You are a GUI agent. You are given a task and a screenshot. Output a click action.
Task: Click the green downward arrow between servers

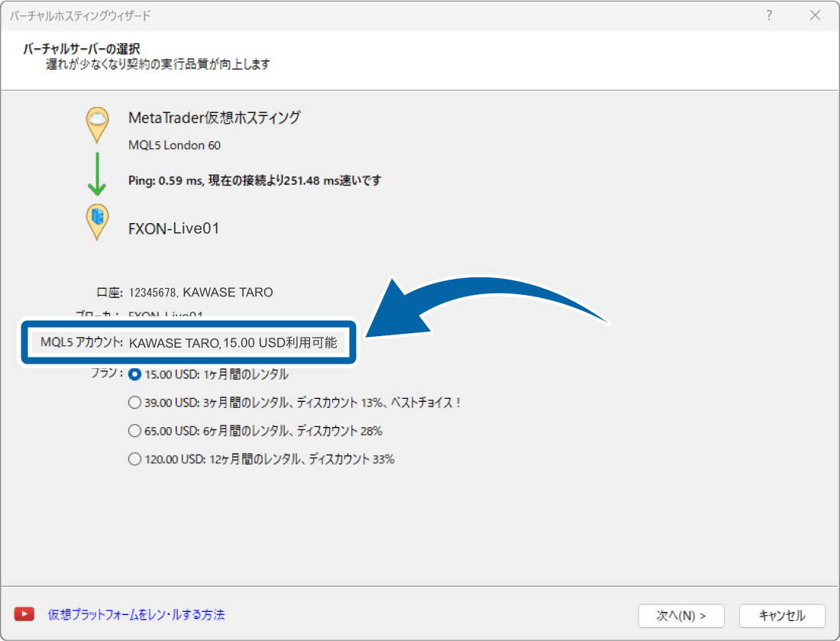tap(97, 174)
